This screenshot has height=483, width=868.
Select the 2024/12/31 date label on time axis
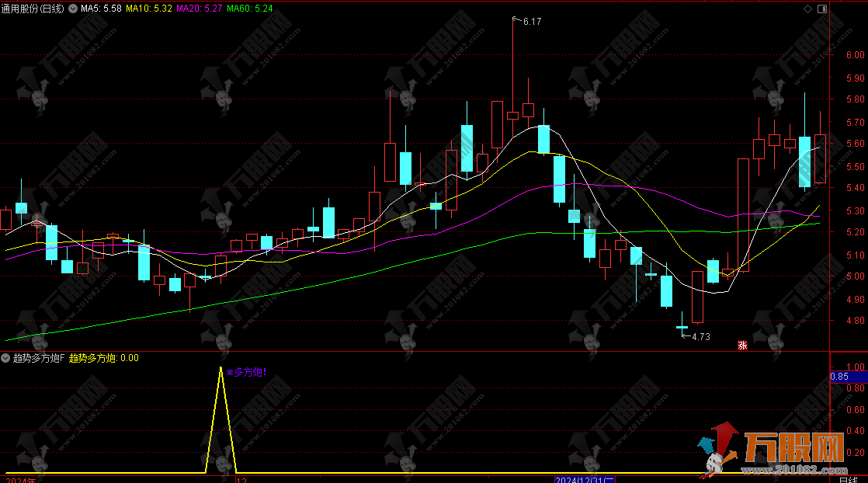585,480
